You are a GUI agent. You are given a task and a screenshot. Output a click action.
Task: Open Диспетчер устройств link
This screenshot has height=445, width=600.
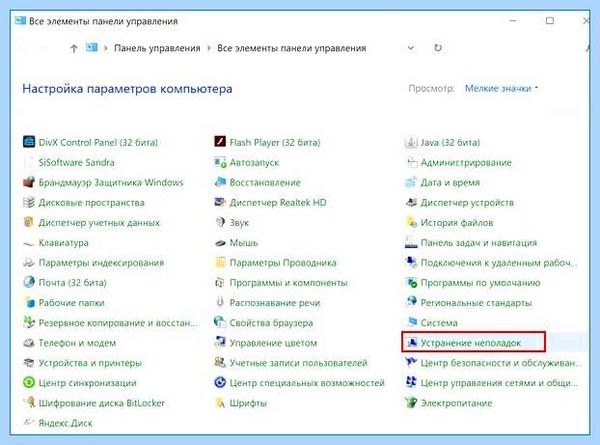click(x=467, y=202)
